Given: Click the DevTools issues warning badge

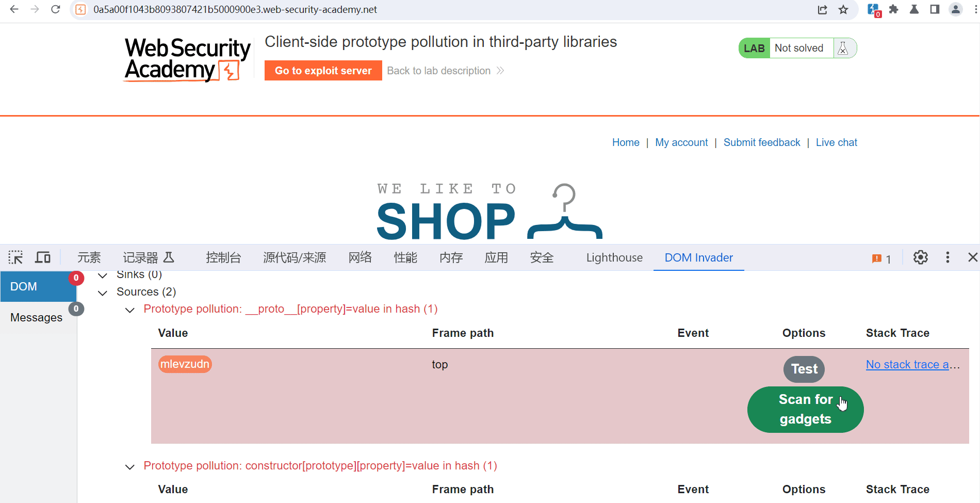Looking at the screenshot, I should tap(881, 258).
